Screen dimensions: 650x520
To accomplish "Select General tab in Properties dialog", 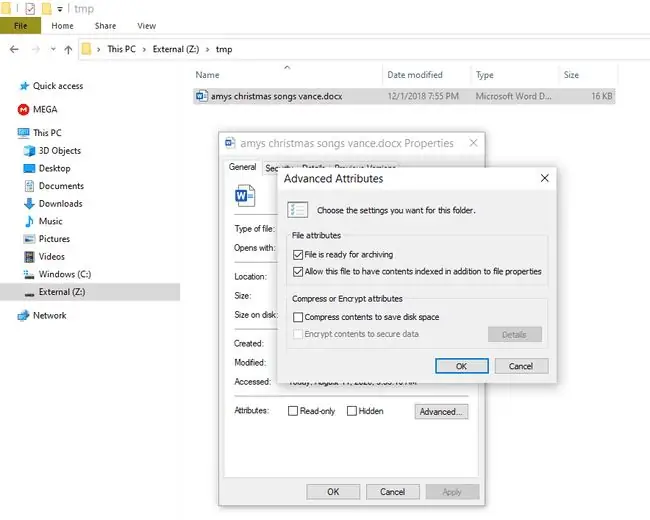I will pos(243,167).
